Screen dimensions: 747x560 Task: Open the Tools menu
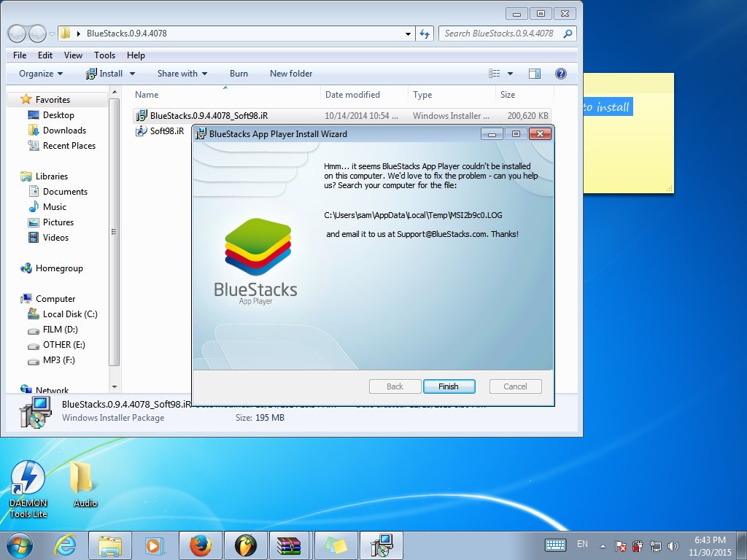[104, 55]
